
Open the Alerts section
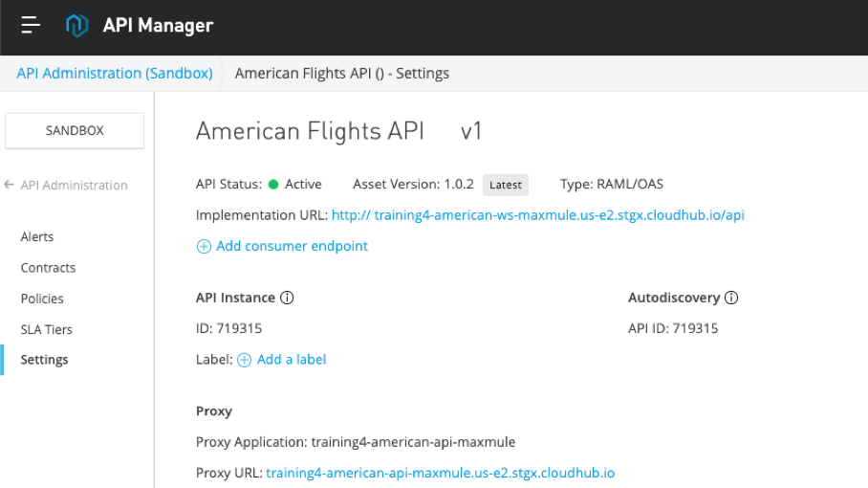(37, 236)
